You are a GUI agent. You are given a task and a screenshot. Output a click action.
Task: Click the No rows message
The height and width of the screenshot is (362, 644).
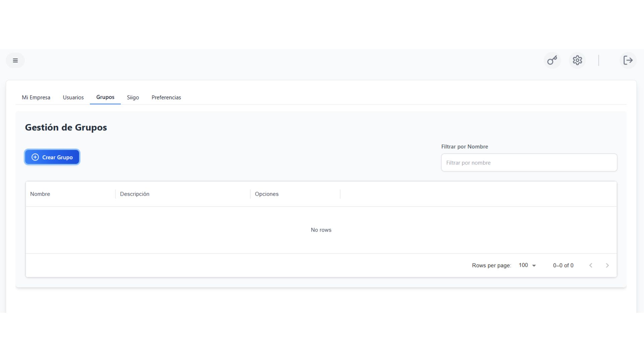321,230
